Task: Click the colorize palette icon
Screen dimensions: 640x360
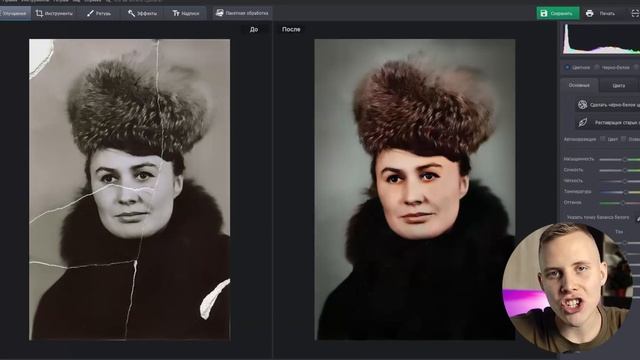Action: tap(582, 105)
